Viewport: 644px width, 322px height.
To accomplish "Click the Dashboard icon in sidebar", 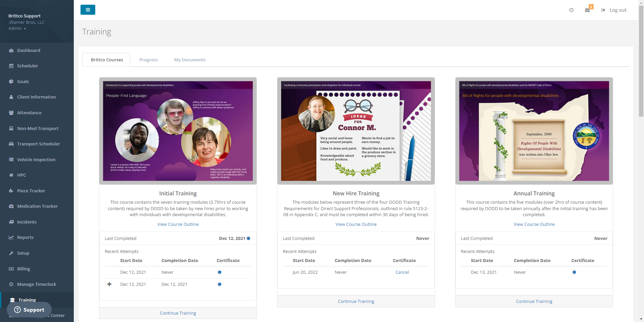I will click(x=11, y=51).
